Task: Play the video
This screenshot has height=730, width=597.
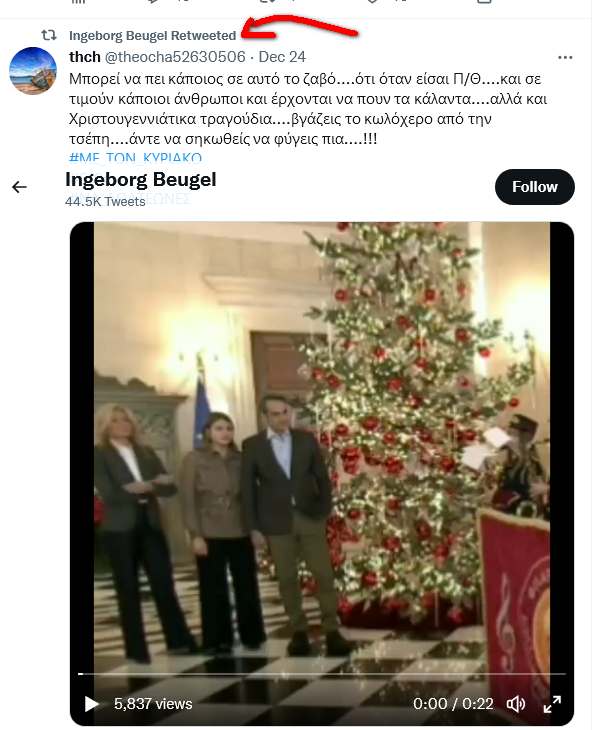Action: tap(91, 704)
